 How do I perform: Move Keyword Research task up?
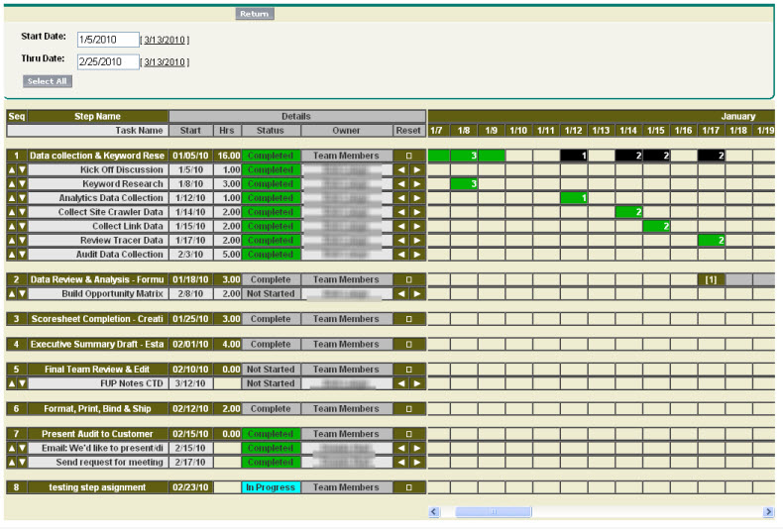[12, 183]
